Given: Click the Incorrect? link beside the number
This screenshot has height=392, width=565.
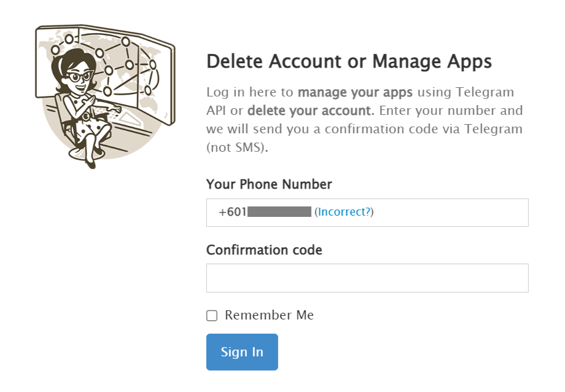Looking at the screenshot, I should click(344, 212).
